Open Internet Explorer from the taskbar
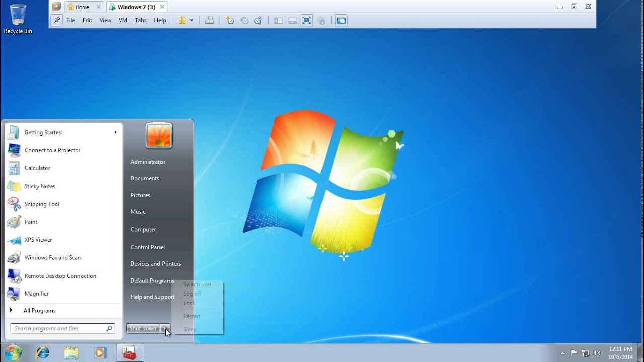 click(43, 352)
